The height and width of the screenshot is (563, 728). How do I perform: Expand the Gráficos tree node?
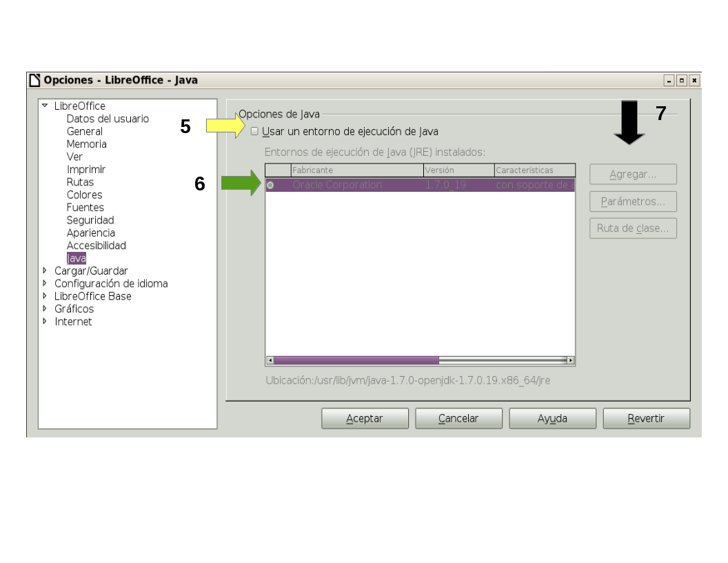(45, 308)
